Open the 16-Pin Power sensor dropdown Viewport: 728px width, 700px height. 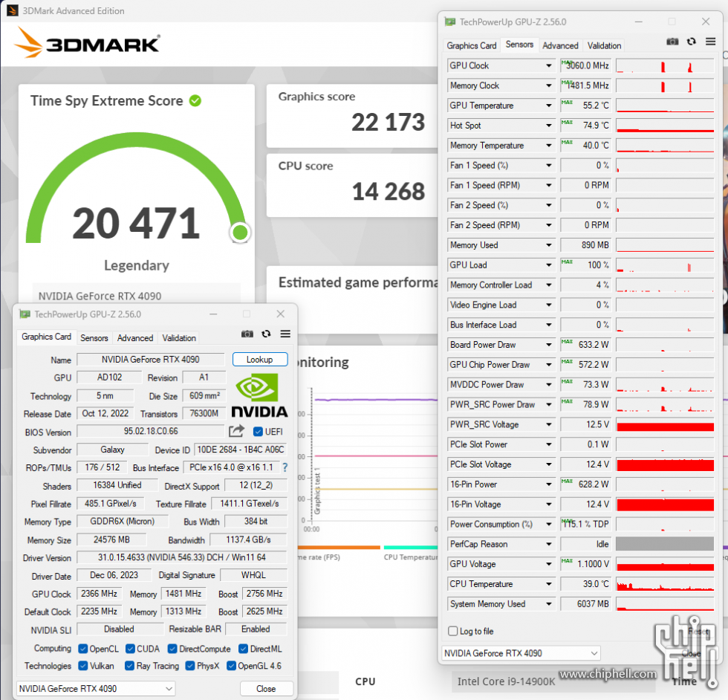(x=549, y=484)
